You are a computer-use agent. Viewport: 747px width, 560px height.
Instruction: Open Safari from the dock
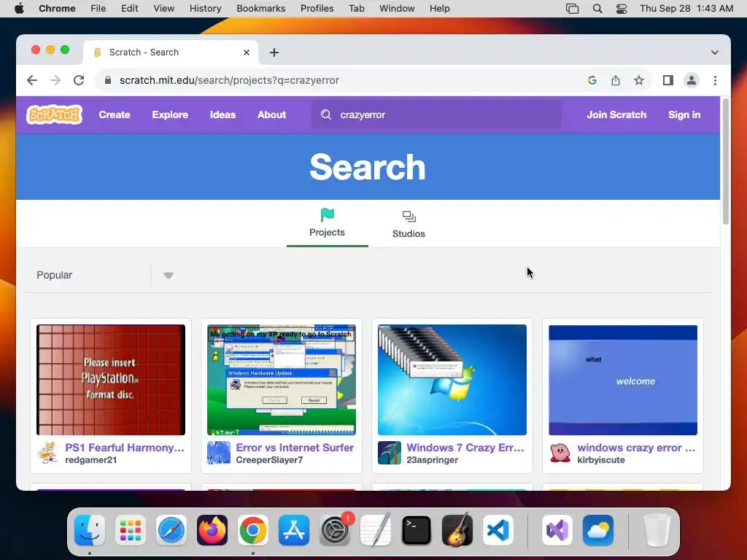pyautogui.click(x=171, y=531)
